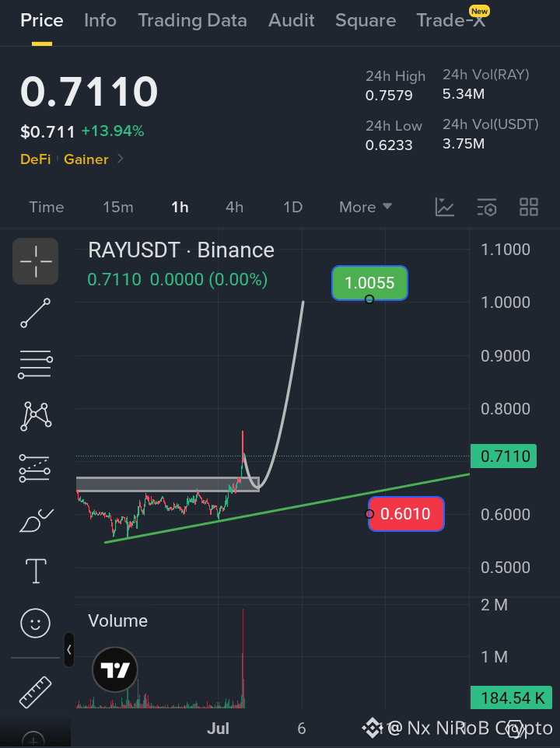Click the 184.54 K volume axis tag

pyautogui.click(x=511, y=698)
